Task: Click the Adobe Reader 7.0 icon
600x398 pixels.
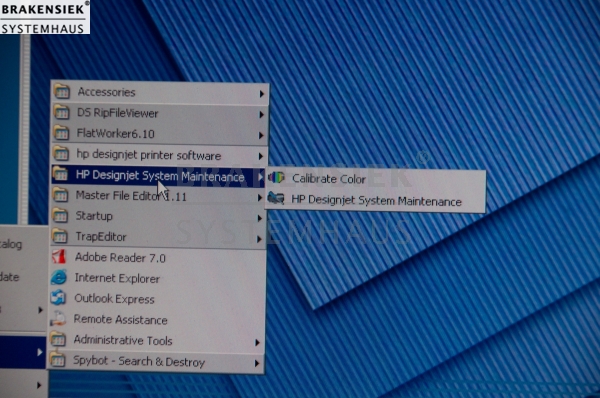Action: point(59,257)
